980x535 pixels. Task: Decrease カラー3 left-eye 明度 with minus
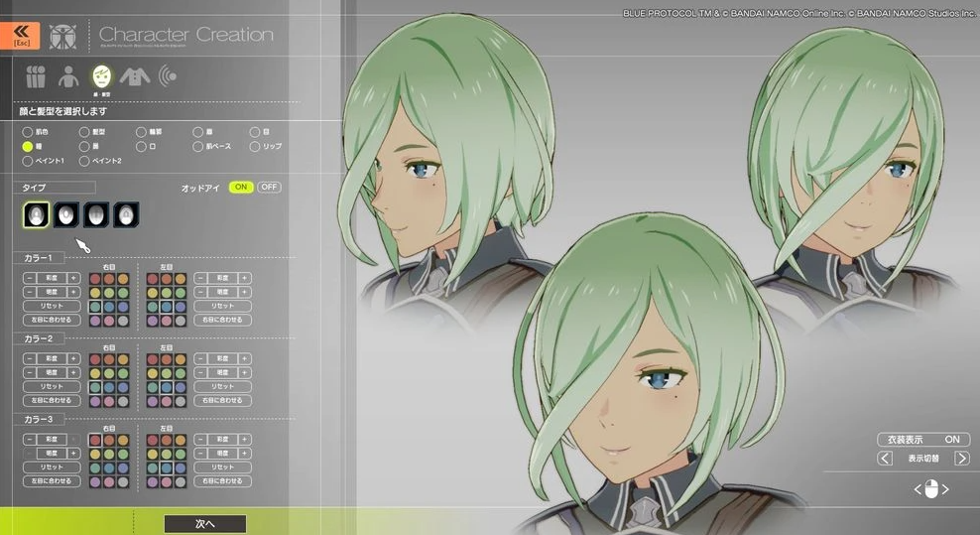tap(200, 453)
